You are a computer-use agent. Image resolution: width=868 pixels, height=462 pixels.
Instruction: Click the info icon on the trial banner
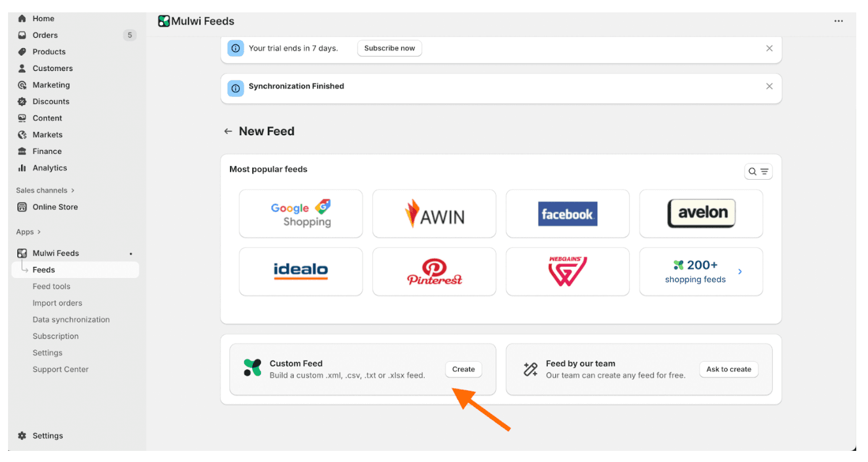[236, 48]
